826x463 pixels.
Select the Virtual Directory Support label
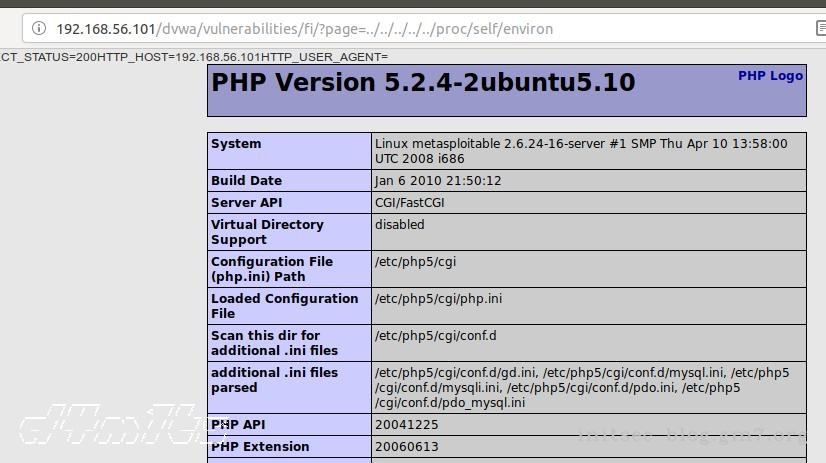pyautogui.click(x=267, y=232)
